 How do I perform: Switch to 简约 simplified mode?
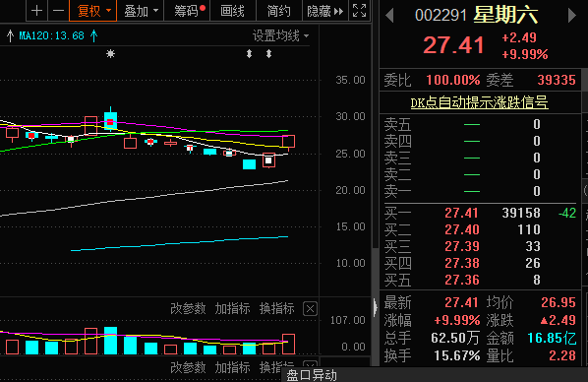(x=278, y=11)
